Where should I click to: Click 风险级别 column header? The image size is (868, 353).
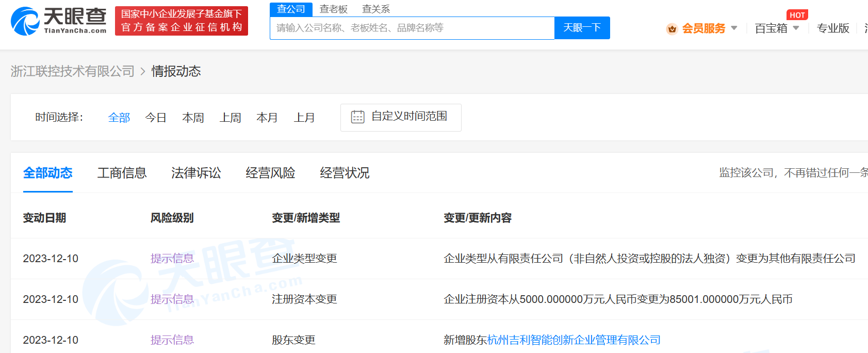[172, 218]
